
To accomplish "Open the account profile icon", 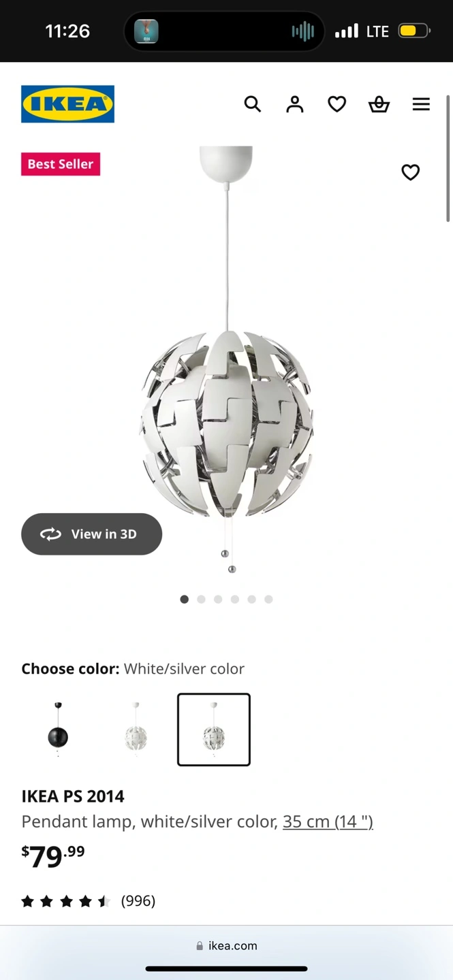I will pos(295,104).
